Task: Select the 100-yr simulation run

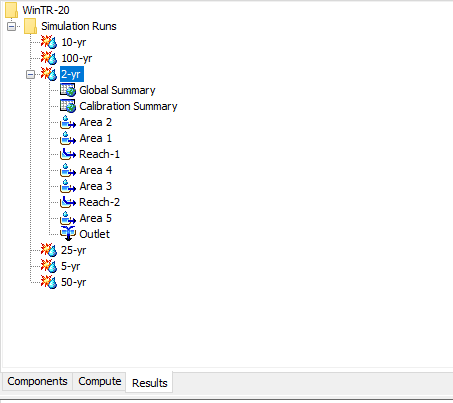Action: [x=77, y=58]
